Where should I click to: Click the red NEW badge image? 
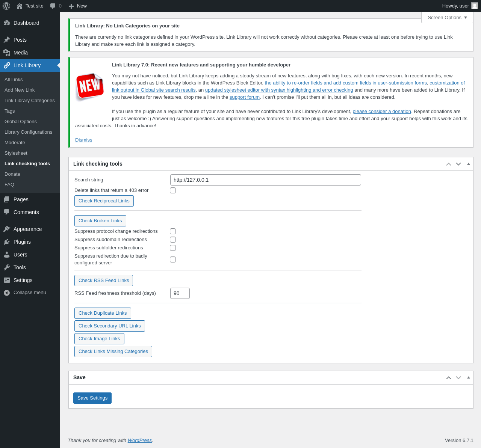pyautogui.click(x=90, y=86)
